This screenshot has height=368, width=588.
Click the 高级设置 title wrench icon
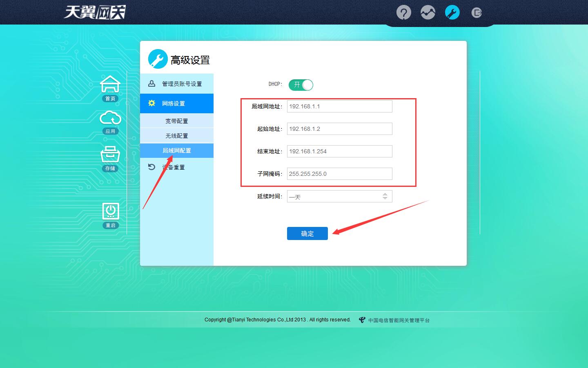pos(158,59)
